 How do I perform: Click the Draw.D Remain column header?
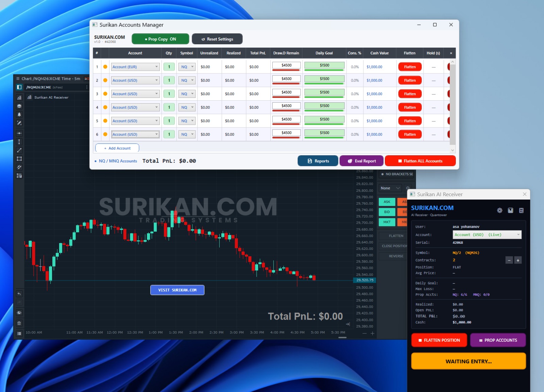tap(286, 53)
